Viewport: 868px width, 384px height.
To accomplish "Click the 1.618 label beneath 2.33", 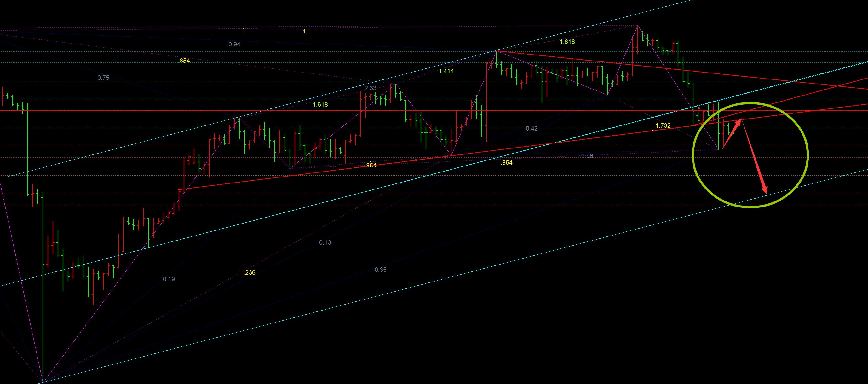I will pos(320,104).
